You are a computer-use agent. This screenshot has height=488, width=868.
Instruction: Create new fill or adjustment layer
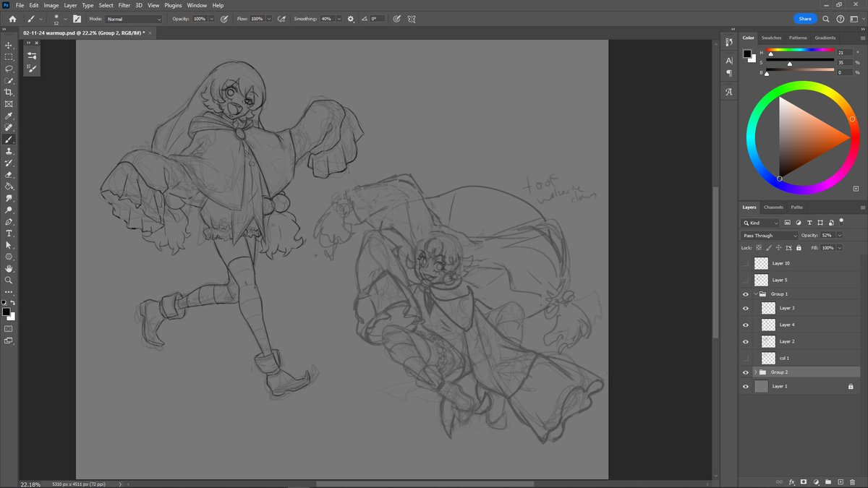coord(816,481)
